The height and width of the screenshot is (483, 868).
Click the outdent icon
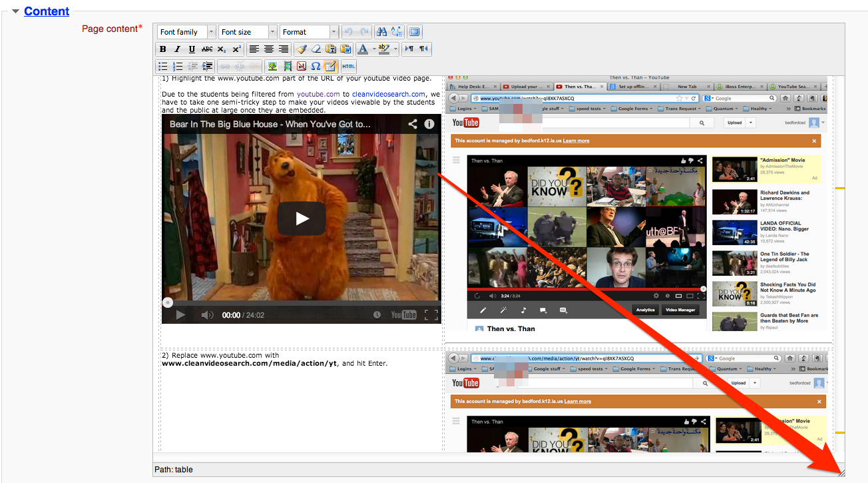point(192,66)
